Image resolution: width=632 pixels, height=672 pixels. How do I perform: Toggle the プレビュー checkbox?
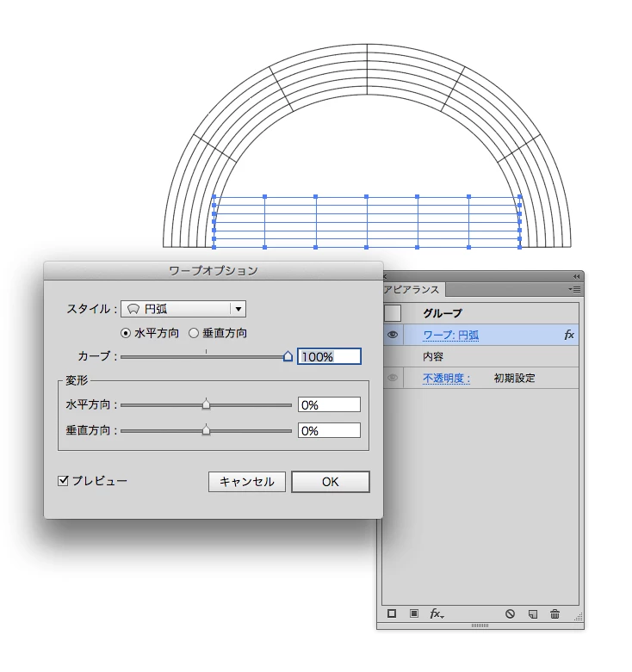63,480
